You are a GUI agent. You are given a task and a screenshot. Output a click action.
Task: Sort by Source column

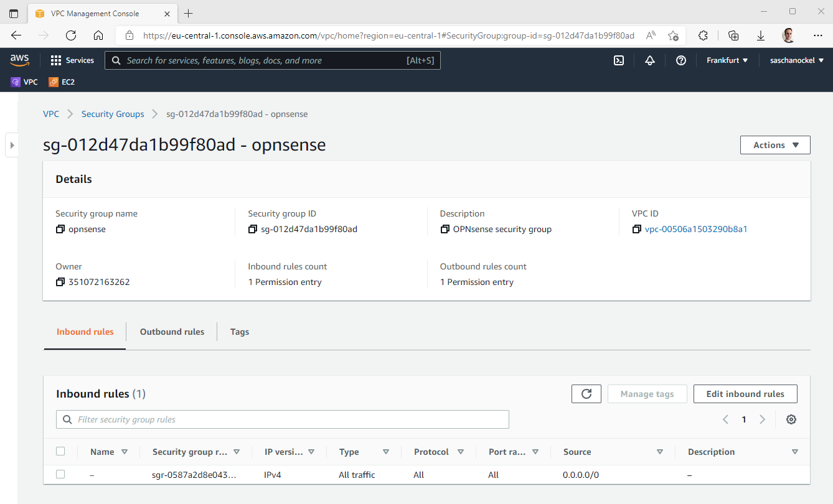660,452
